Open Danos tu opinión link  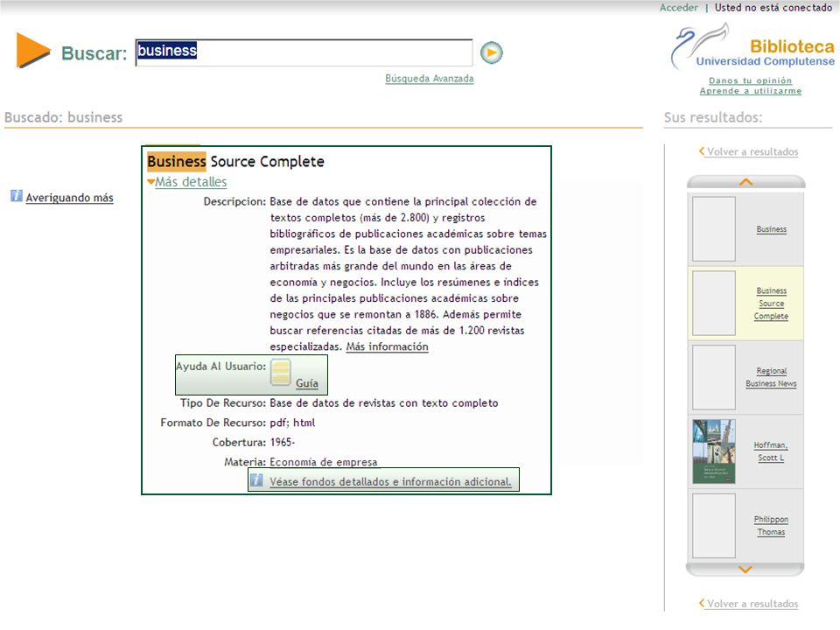(750, 80)
